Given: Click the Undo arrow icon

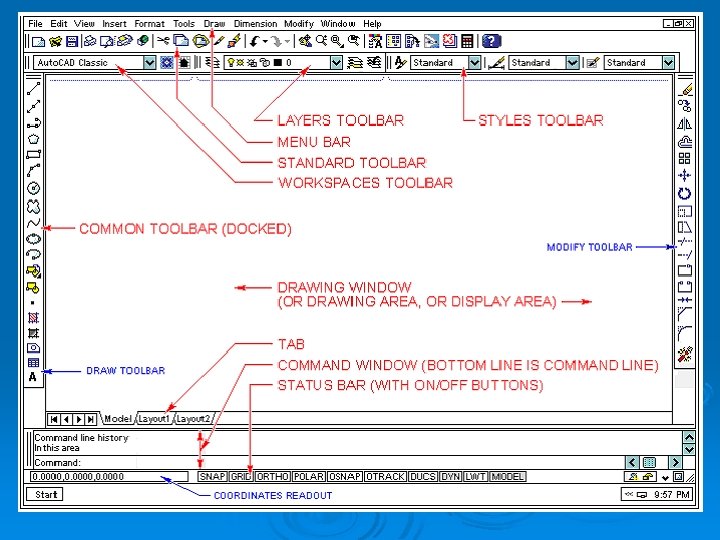Looking at the screenshot, I should tap(254, 41).
